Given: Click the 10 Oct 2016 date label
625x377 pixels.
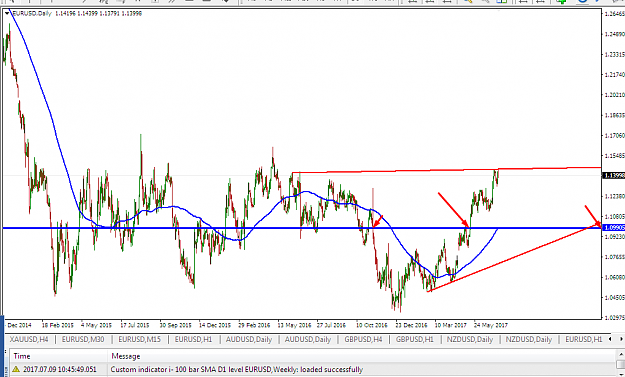Looking at the screenshot, I should pos(372,325).
